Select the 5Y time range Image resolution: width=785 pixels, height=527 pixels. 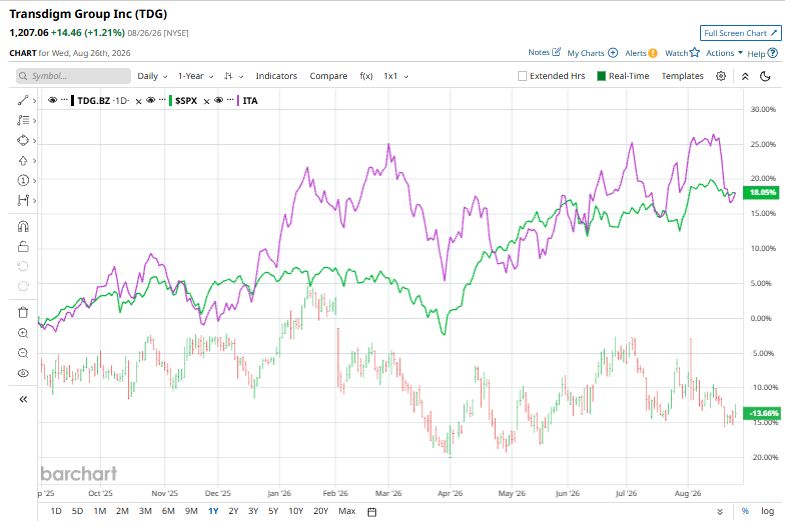click(273, 511)
